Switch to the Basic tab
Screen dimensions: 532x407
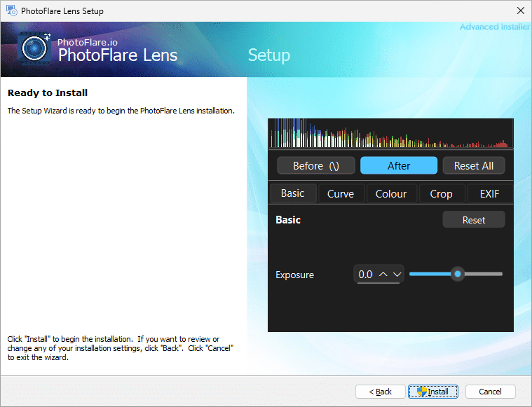click(293, 193)
